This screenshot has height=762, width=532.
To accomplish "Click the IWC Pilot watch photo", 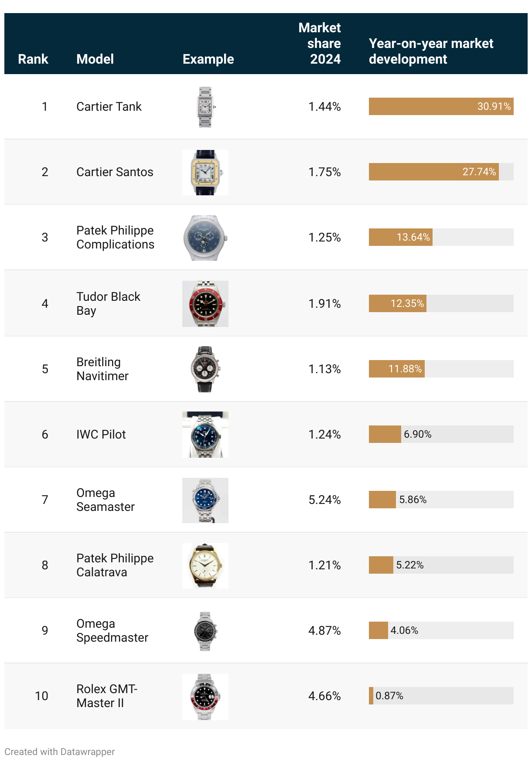I will coord(205,435).
